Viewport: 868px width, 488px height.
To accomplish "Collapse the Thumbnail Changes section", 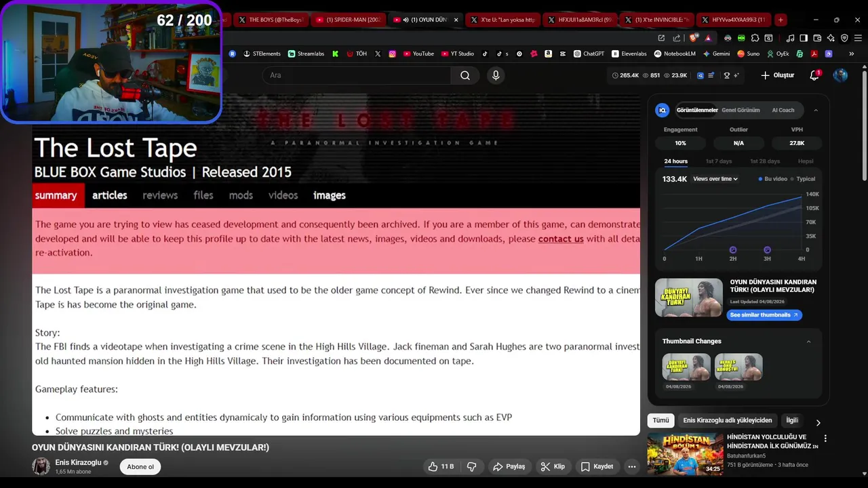I will point(808,342).
